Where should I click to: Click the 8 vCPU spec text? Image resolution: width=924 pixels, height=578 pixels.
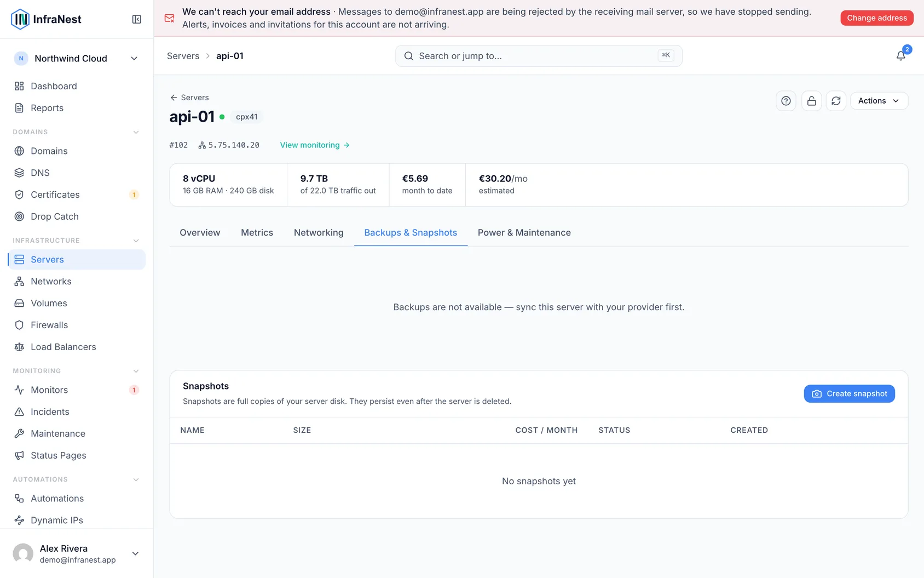coord(199,179)
